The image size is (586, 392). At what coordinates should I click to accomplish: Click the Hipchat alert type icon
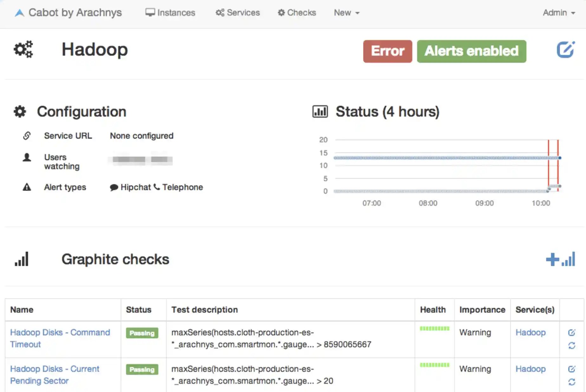click(114, 187)
